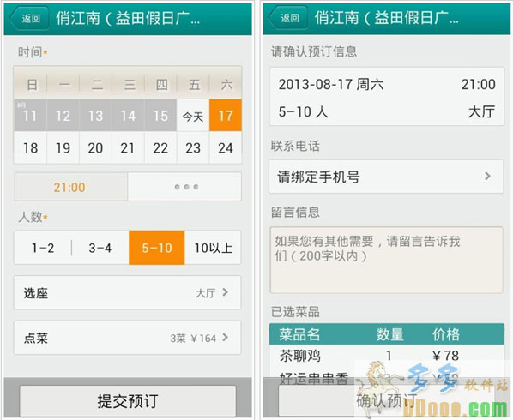513x420 pixels.
Task: Click the chevron arrow in 点菜 row
Action: coord(225,338)
